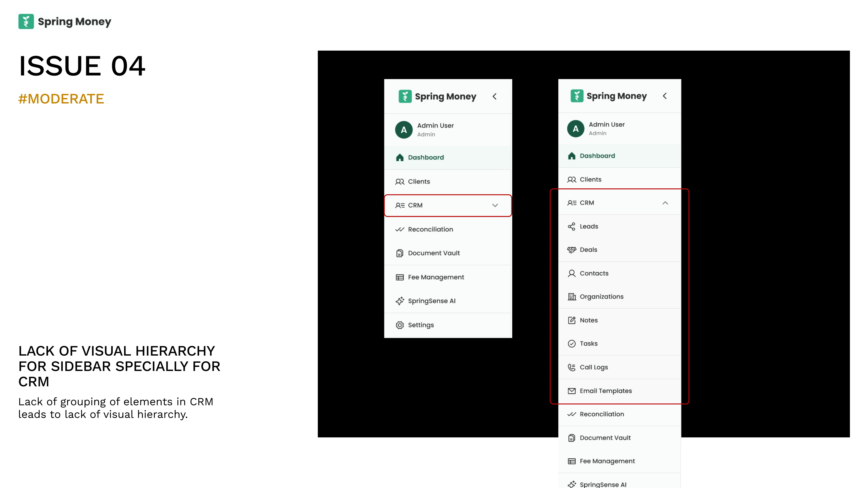Click the Email Templates envelope icon
This screenshot has height=488, width=868.
coord(571,391)
